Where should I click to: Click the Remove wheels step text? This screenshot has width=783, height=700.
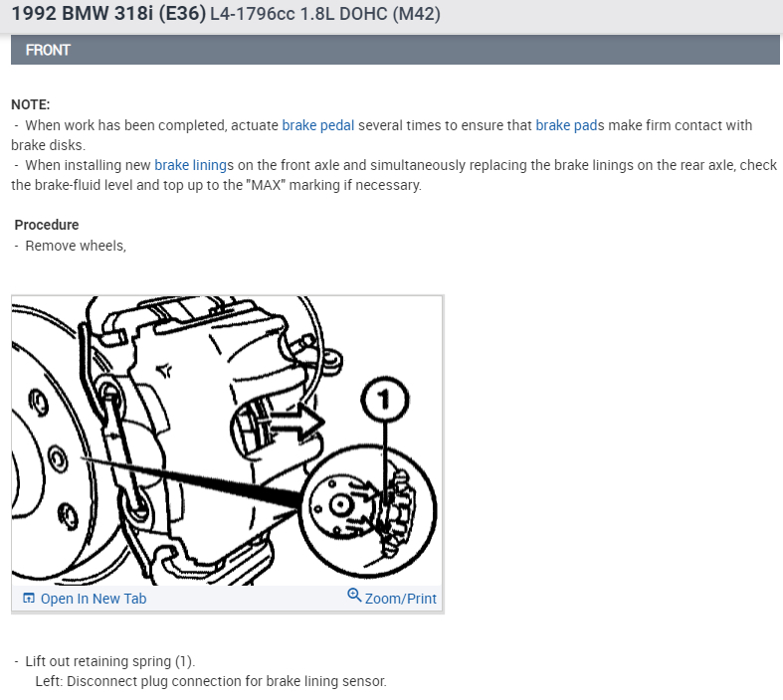[x=76, y=246]
